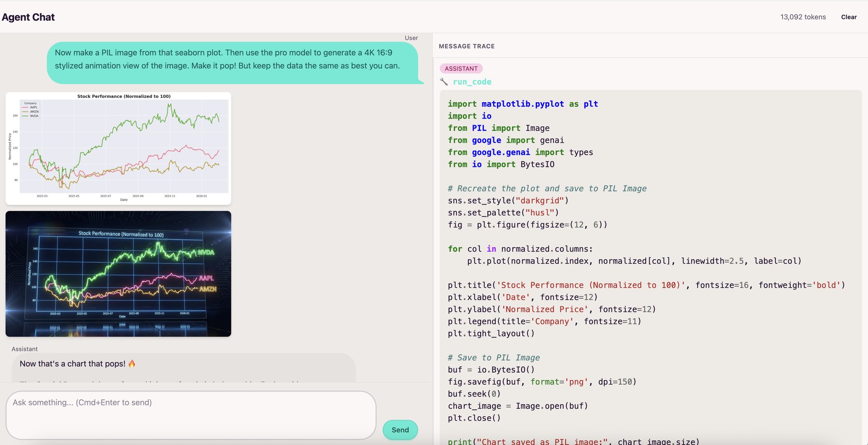Clear the conversation with the Clear button
Viewport: 868px width, 445px height.
click(x=848, y=17)
